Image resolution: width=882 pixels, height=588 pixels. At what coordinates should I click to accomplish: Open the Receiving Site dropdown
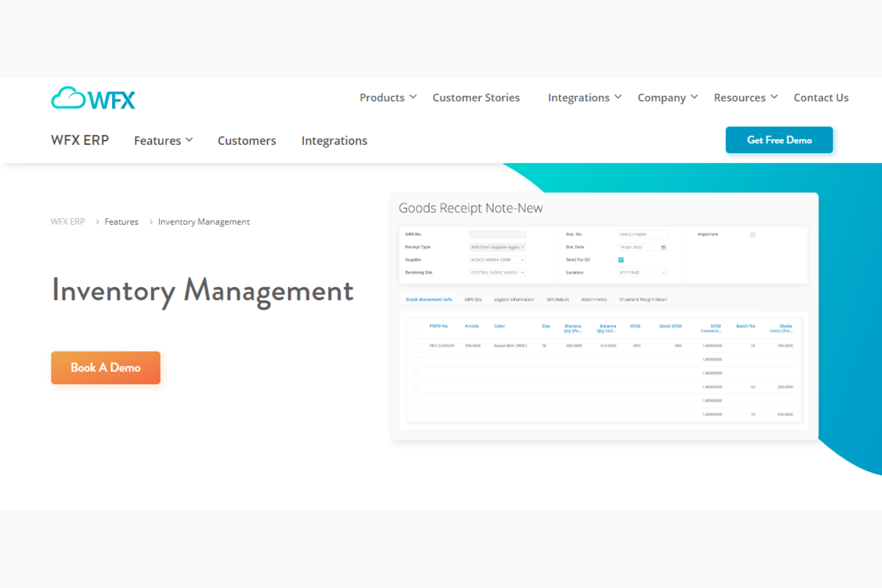click(x=498, y=273)
